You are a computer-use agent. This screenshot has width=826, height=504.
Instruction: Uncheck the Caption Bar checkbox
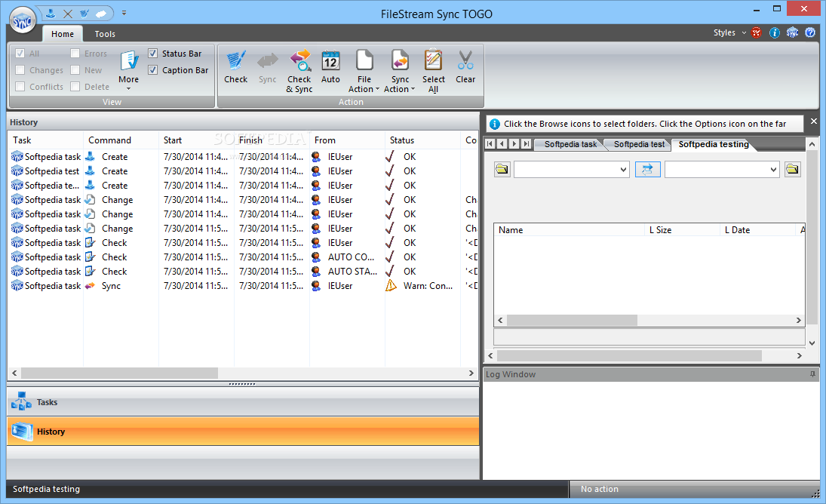(x=153, y=70)
